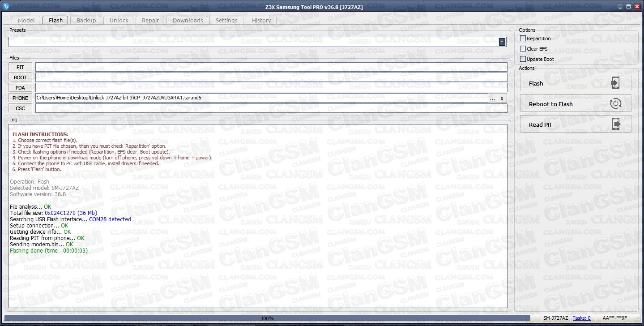Click 'Software version: 36.8' log line

coord(38,194)
